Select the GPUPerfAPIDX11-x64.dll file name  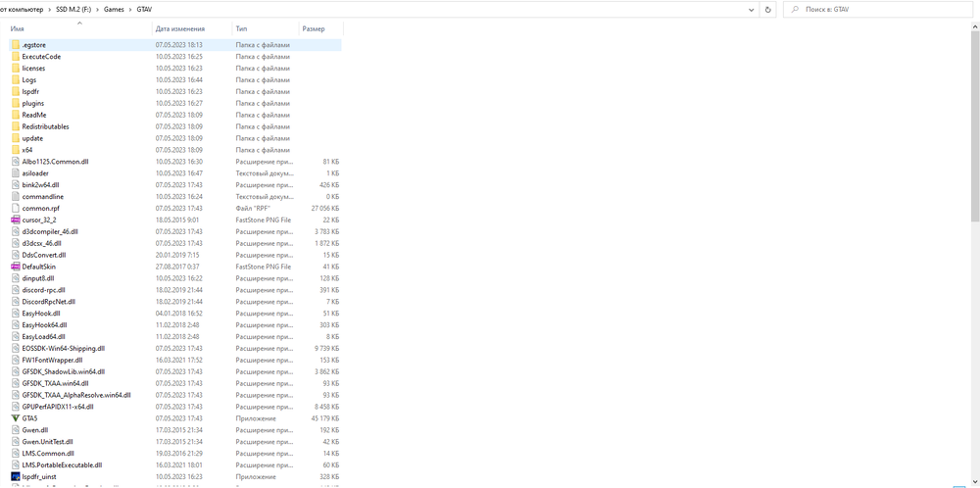tap(58, 407)
